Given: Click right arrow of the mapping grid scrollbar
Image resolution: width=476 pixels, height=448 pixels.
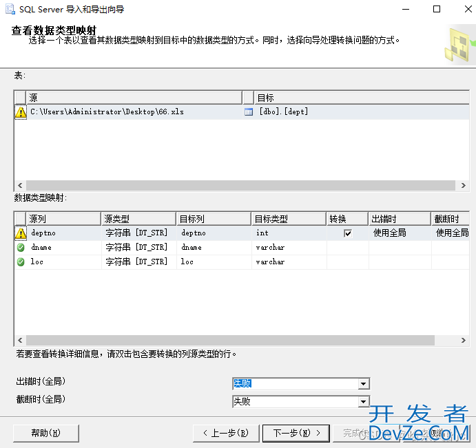Looking at the screenshot, I should (463, 340).
